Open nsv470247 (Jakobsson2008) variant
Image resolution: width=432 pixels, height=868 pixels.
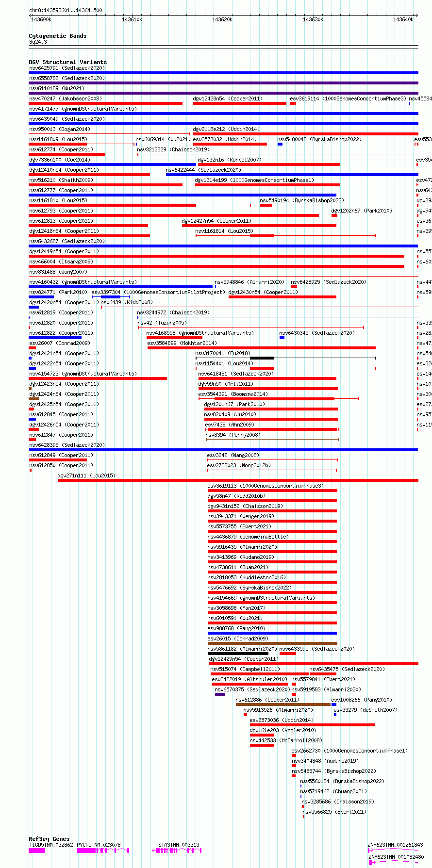[66, 98]
